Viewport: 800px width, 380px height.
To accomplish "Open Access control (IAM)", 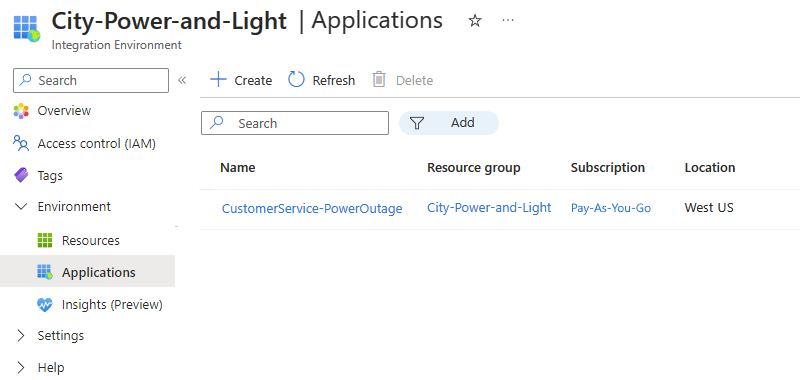I will [x=84, y=144].
